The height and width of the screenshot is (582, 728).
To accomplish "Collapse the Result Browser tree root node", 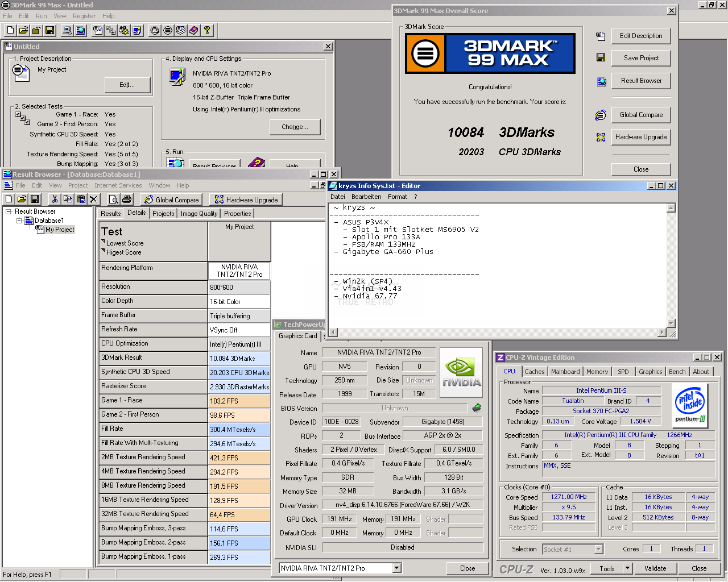I will click(x=9, y=211).
